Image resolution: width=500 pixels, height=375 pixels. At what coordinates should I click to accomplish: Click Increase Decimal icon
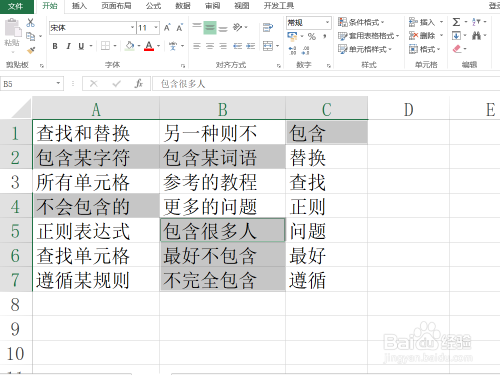click(x=292, y=50)
